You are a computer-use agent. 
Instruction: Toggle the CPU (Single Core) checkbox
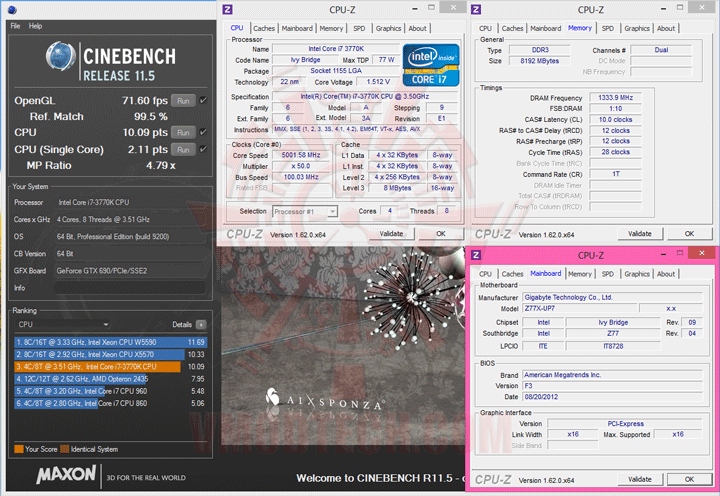click(203, 149)
